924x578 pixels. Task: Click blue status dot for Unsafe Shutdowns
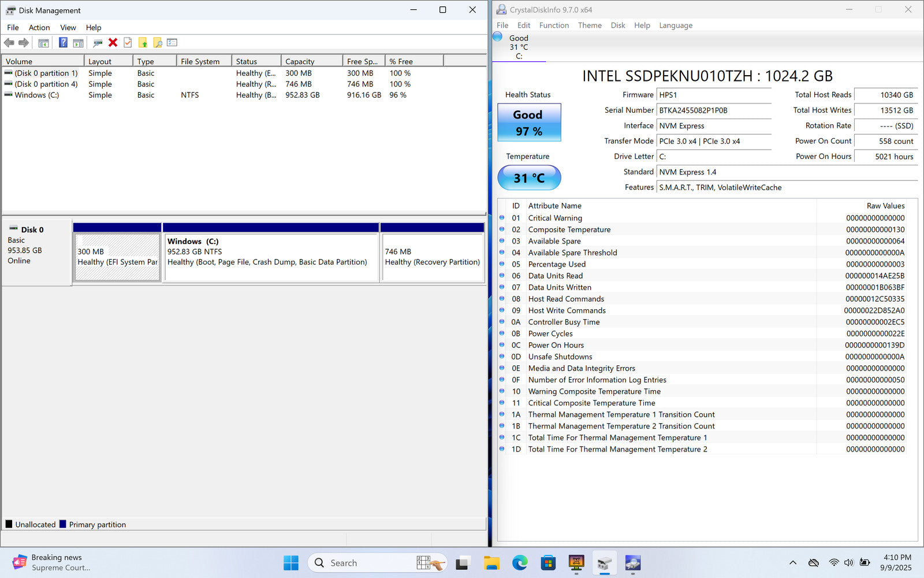tap(502, 357)
